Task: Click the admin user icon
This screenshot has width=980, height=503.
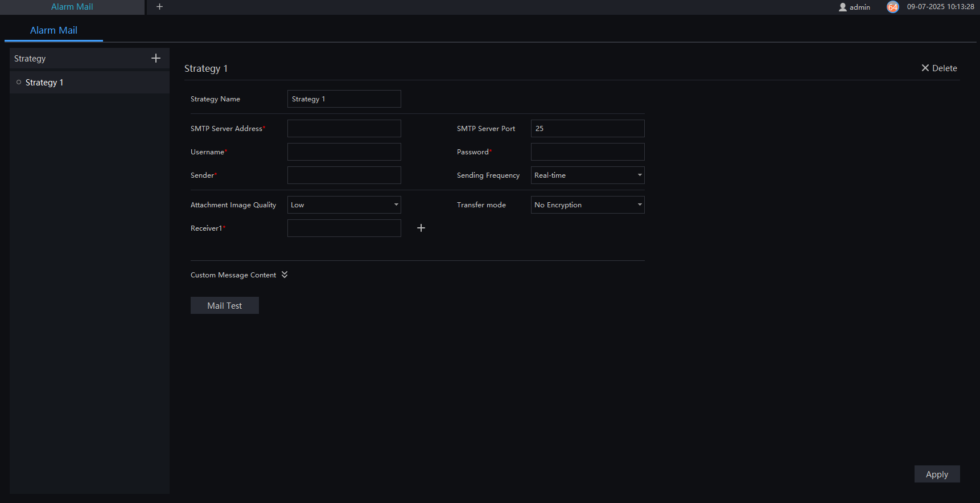Action: tap(843, 7)
